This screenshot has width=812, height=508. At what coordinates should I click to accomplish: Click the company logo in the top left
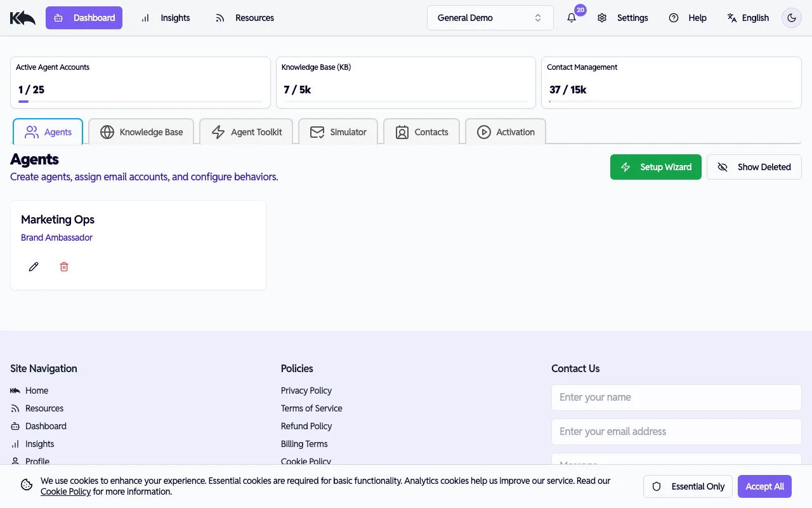[x=22, y=17]
